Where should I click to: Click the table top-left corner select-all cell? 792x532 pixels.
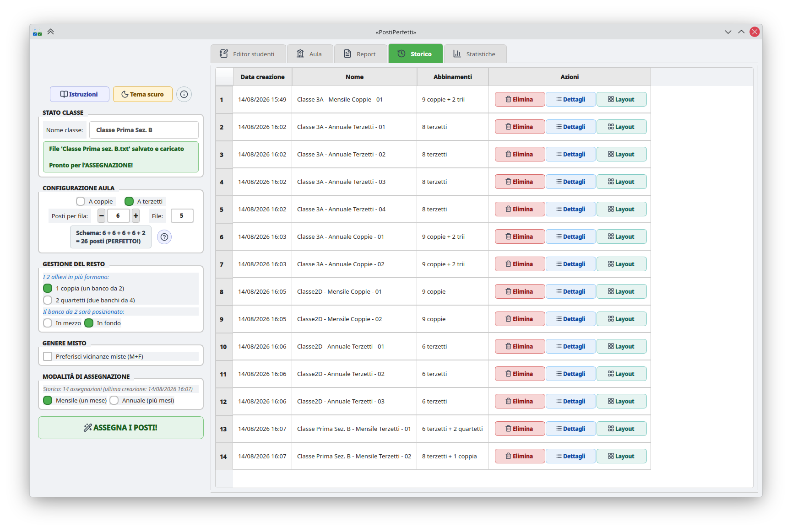(x=224, y=77)
